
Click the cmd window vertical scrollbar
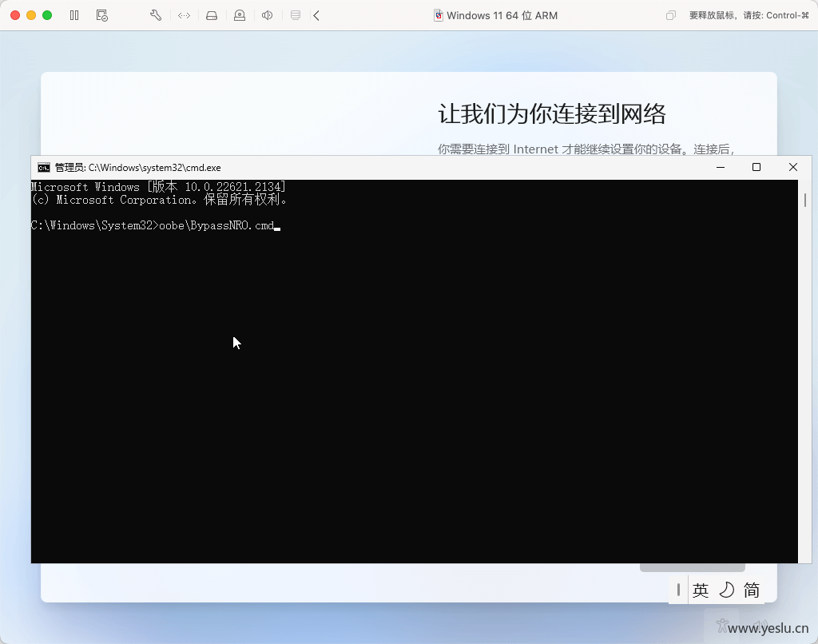(805, 371)
